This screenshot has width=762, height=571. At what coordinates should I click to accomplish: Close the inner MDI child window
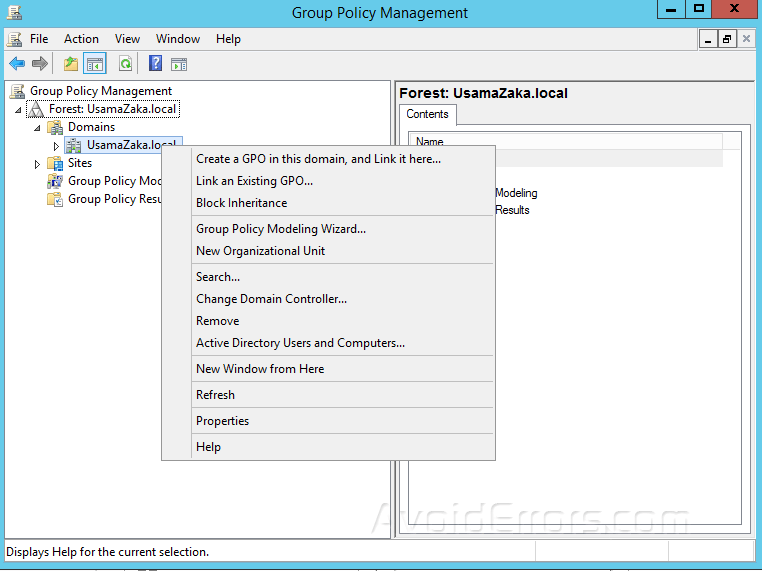point(746,39)
